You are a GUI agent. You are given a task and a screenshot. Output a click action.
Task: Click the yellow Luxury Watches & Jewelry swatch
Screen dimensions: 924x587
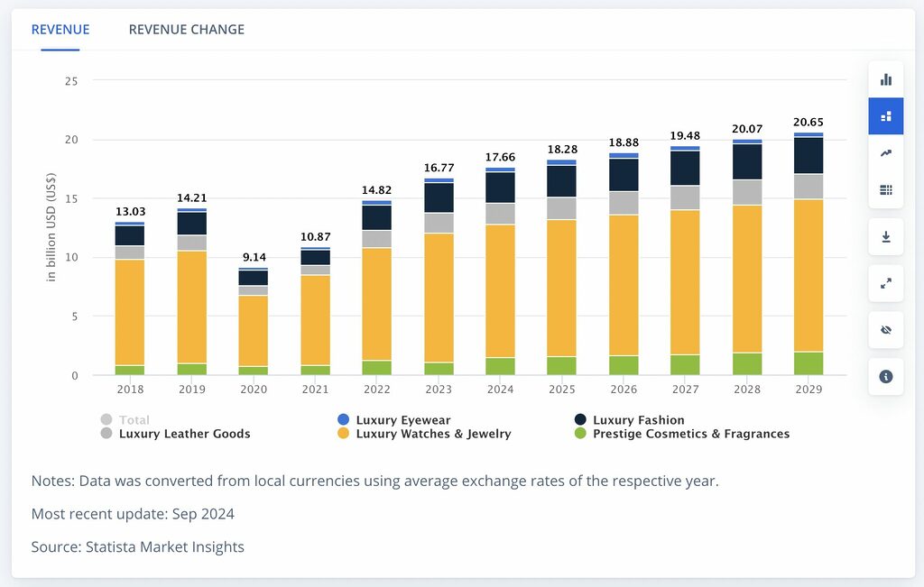click(x=344, y=434)
